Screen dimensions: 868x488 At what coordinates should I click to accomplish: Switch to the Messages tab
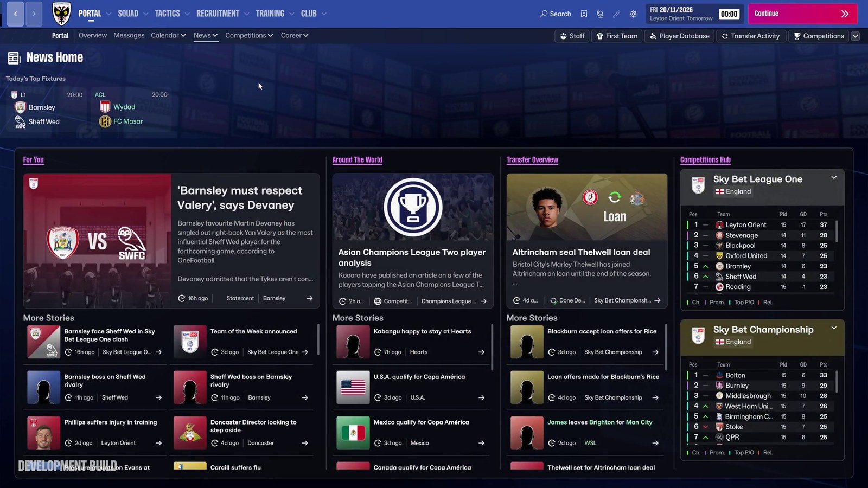tap(129, 35)
